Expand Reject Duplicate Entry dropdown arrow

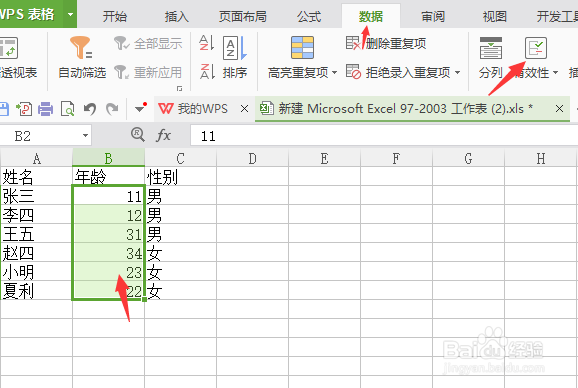click(x=457, y=73)
